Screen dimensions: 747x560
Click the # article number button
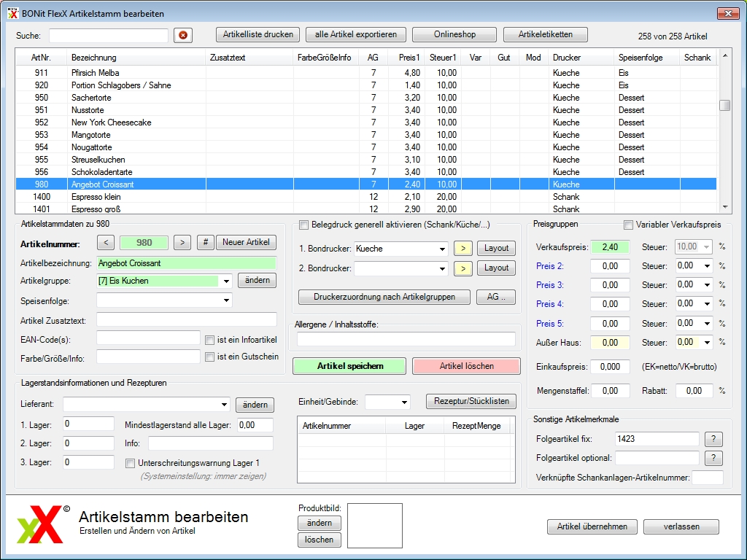point(205,242)
